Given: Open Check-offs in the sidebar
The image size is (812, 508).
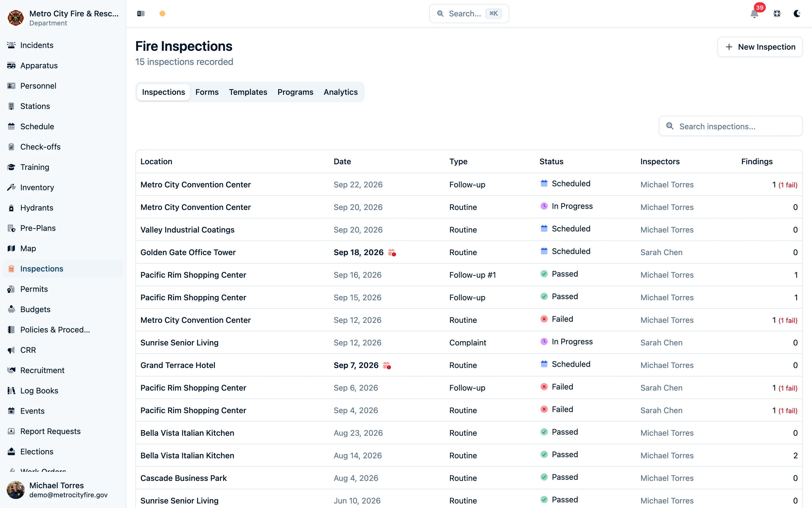Looking at the screenshot, I should coord(63,147).
